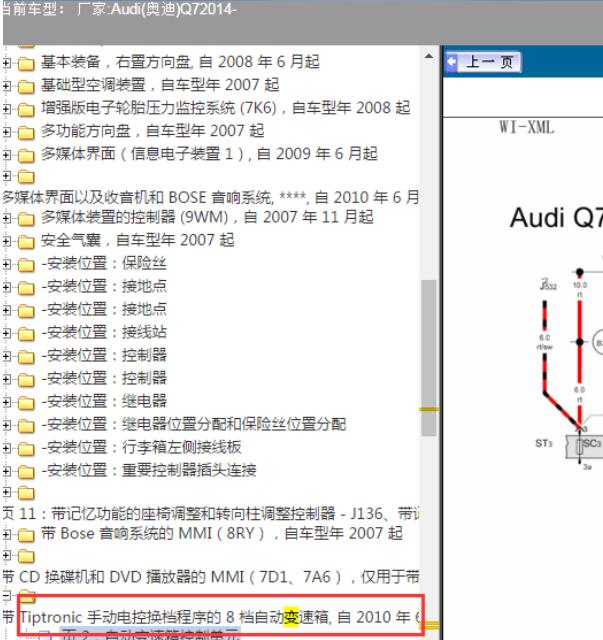This screenshot has width=603, height=640.
Task: Click the tree vertical scrollbar thumb
Action: [x=428, y=358]
